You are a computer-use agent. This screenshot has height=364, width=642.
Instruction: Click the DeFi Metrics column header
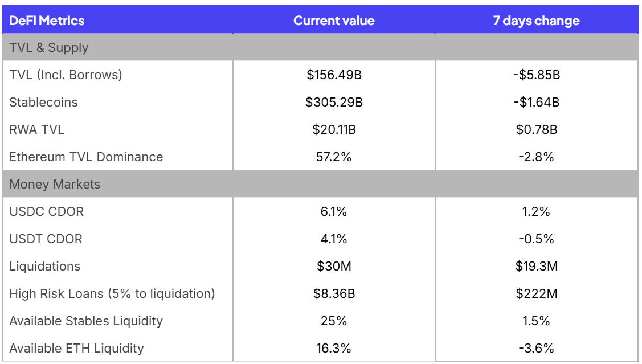47,21
